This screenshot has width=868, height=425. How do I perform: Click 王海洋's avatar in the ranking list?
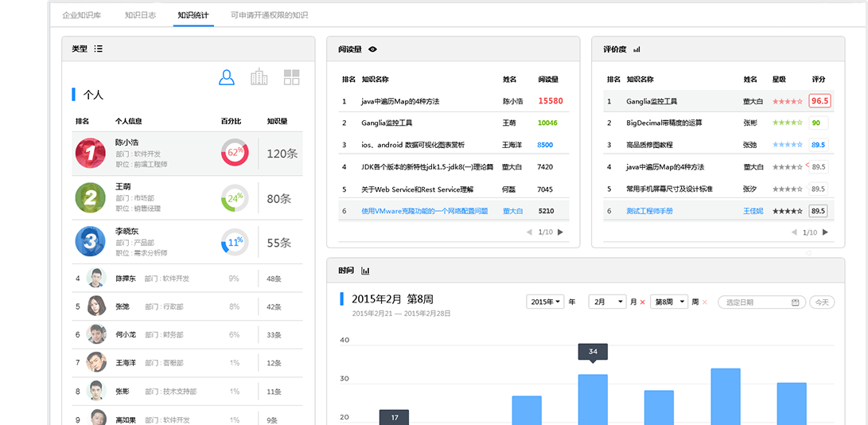(97, 363)
